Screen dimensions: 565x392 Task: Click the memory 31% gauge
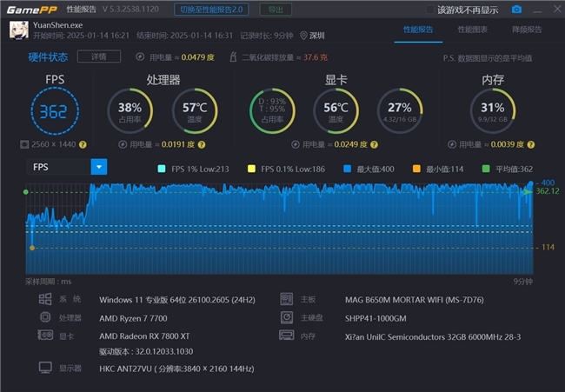pyautogui.click(x=493, y=111)
